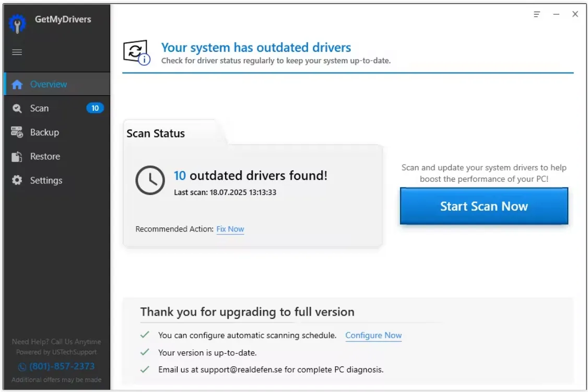Click the Backup drive icon
Image resolution: width=588 pixels, height=392 pixels.
(x=17, y=132)
